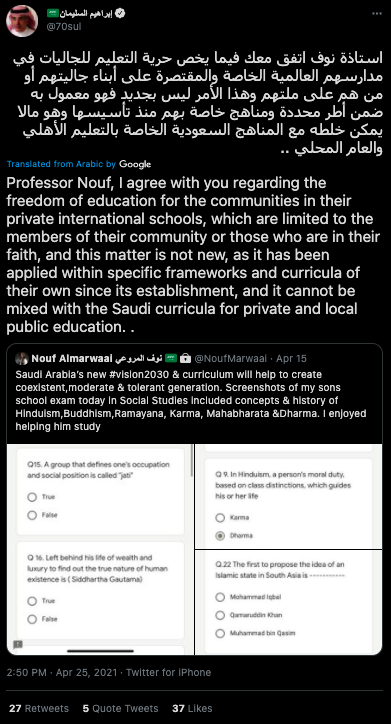Choose Karma option for Q9
Viewport: 391px width, 724px height.
pos(220,518)
